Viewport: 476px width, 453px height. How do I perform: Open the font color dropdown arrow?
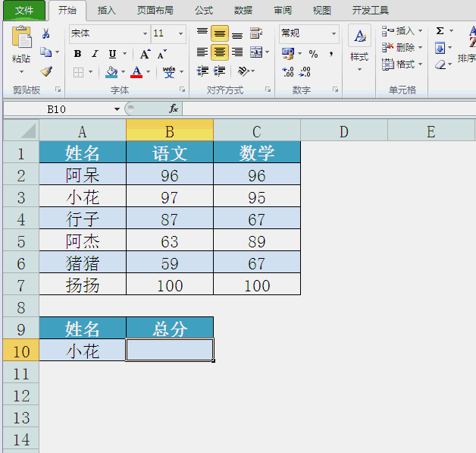(x=148, y=72)
